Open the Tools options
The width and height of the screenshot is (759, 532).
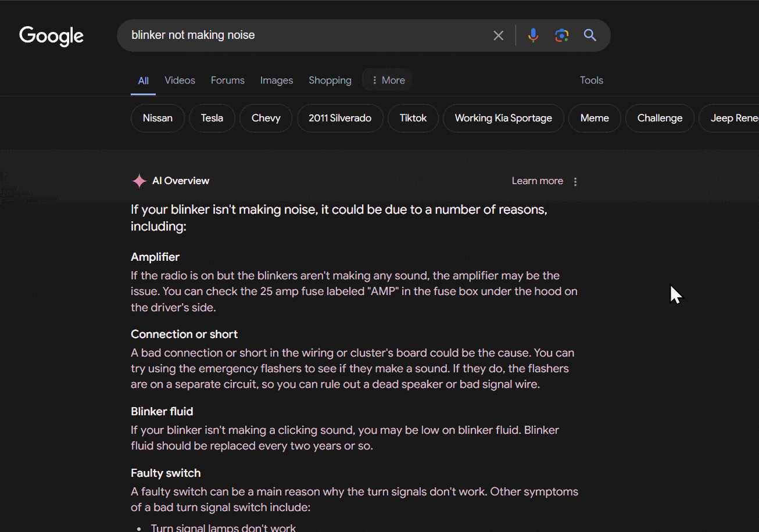[592, 80]
